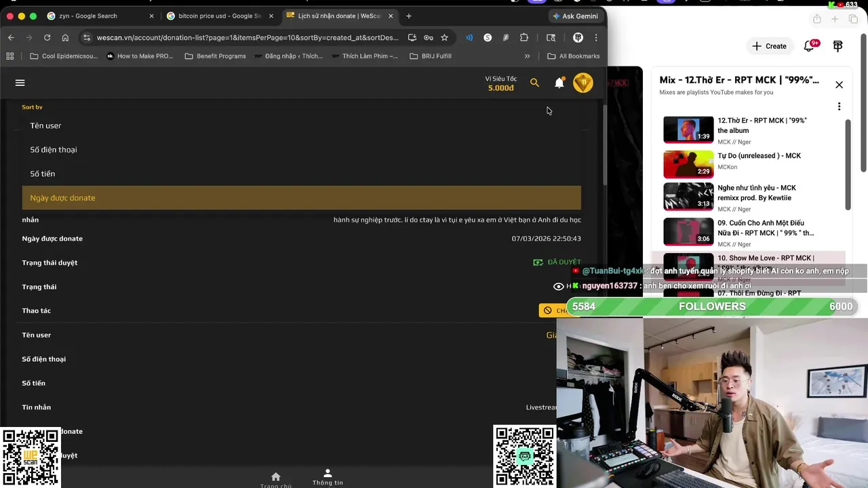Click the Ví Siêu Tốc 5.000đ balance
The width and height of the screenshot is (868, 488).
click(x=501, y=83)
